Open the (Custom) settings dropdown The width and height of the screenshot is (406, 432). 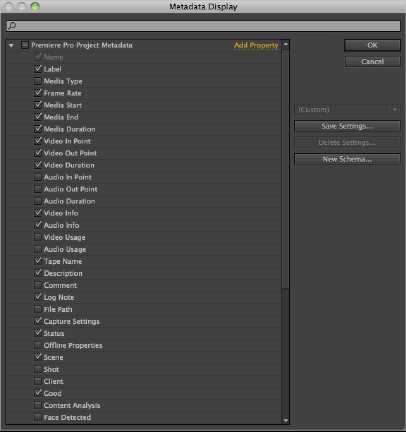347,109
